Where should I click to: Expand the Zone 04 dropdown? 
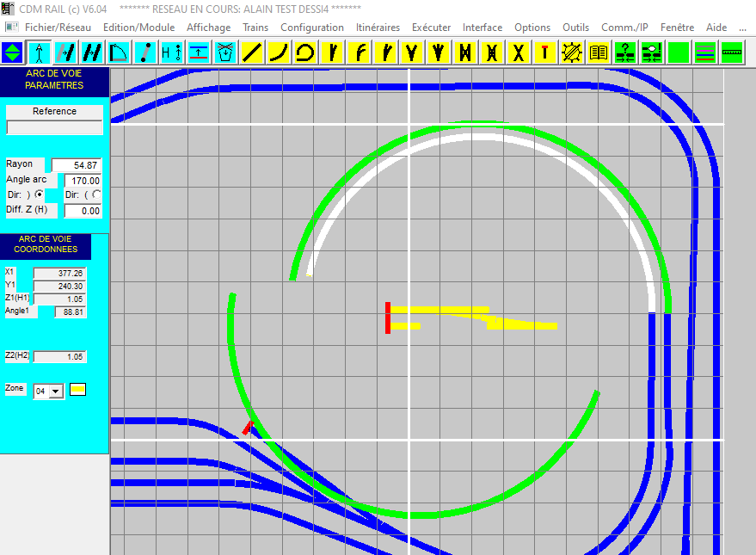pyautogui.click(x=56, y=391)
